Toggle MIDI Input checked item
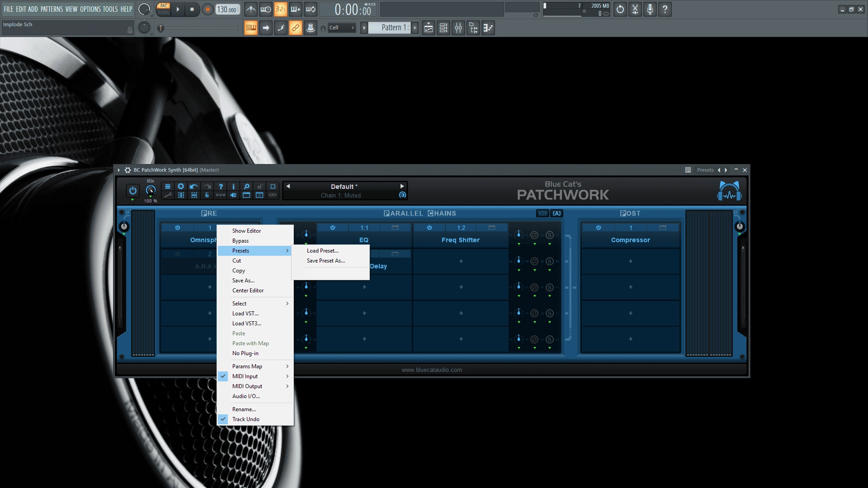Screen dimensions: 868x488 click(x=255, y=376)
